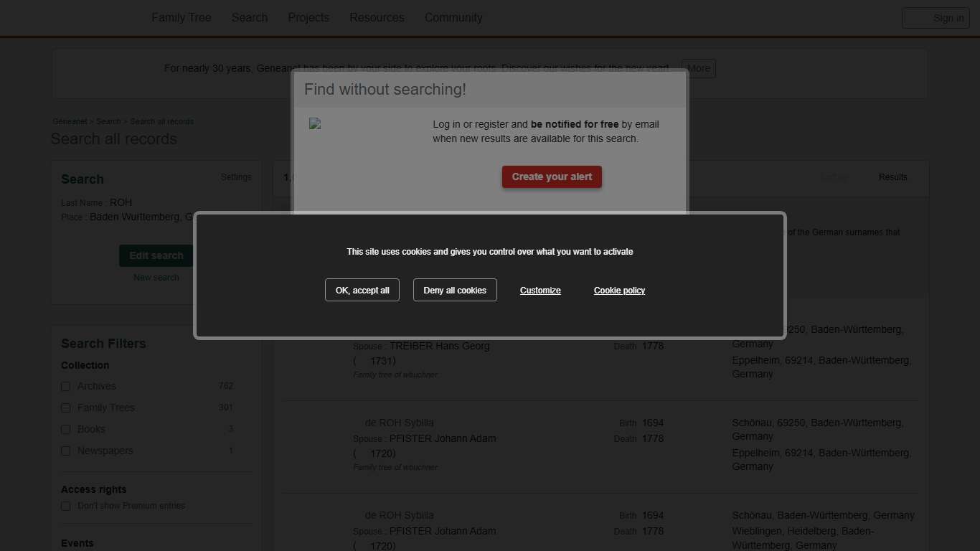Open the Projects menu
Image resolution: width=980 pixels, height=551 pixels.
308,18
